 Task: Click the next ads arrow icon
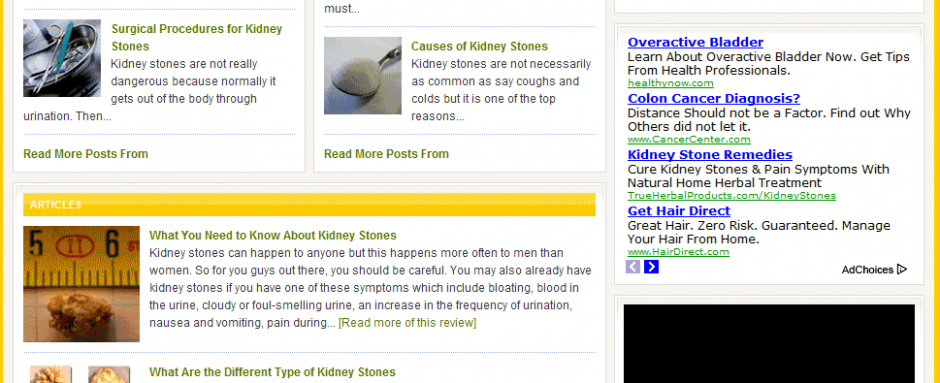651,267
